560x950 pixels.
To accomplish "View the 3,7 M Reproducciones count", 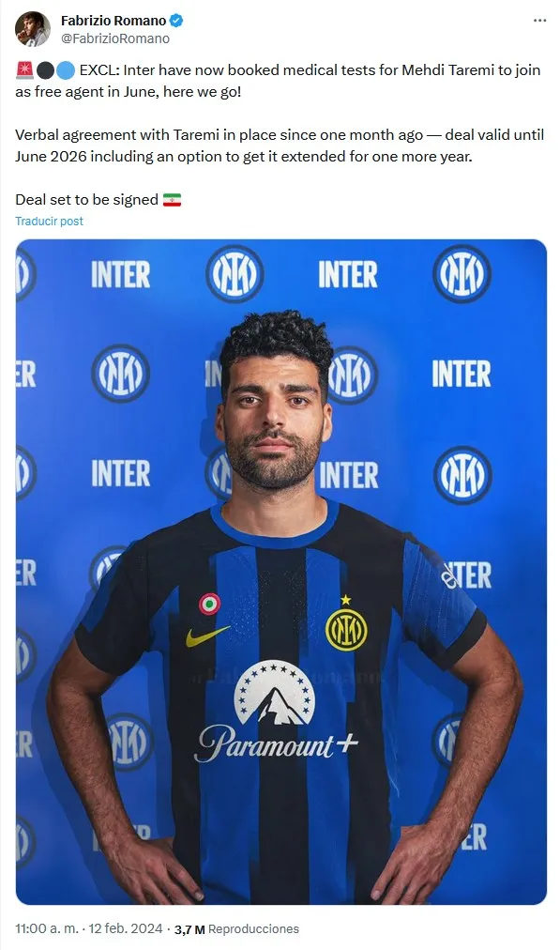I will [x=236, y=928].
